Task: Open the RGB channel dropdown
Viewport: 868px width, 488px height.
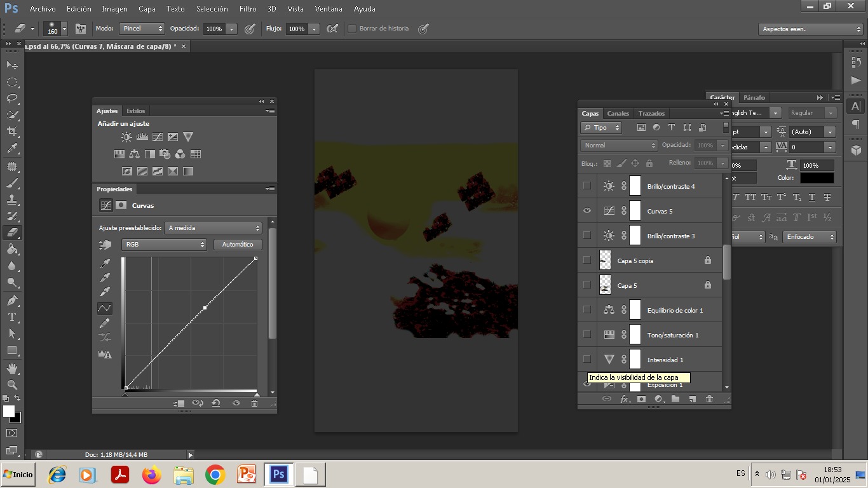Action: click(x=164, y=245)
